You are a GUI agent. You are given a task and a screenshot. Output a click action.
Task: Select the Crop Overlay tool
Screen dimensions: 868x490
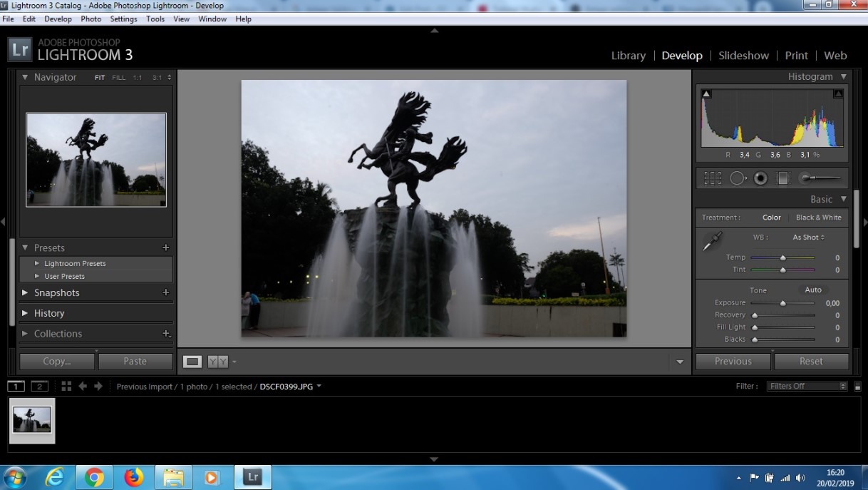coord(713,178)
